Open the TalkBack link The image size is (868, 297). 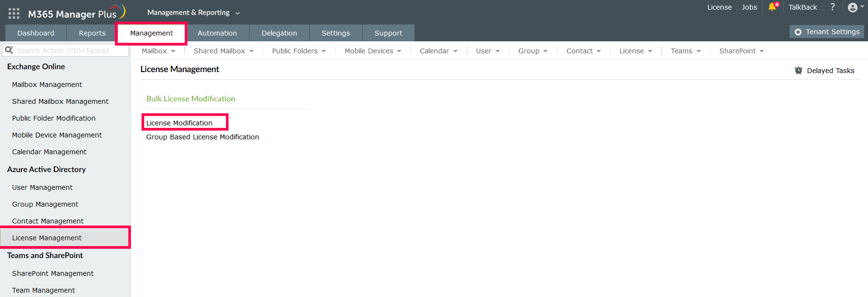click(803, 7)
